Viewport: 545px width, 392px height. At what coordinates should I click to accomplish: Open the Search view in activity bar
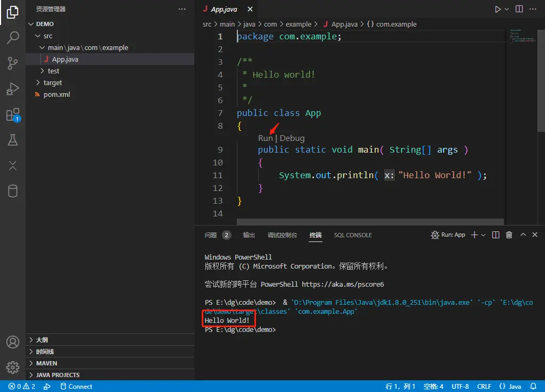(13, 38)
